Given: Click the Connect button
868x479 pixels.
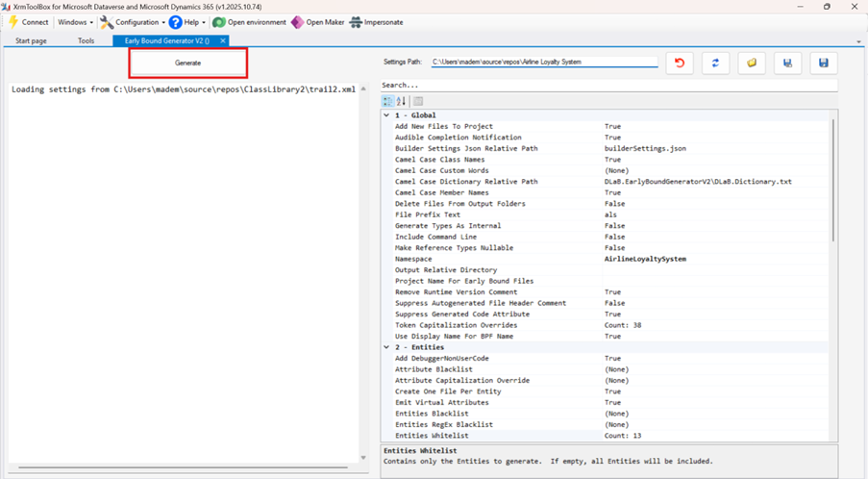Looking at the screenshot, I should (x=28, y=22).
